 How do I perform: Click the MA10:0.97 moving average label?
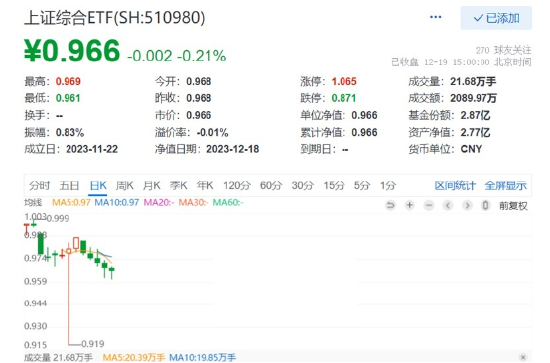(x=117, y=202)
